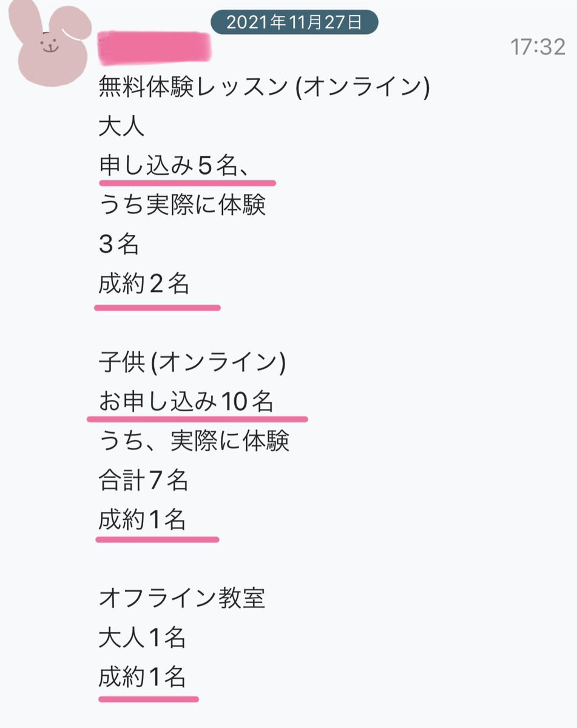Select 成約1名 under オフライン教室
Screen dimensions: 577x728
142,677
